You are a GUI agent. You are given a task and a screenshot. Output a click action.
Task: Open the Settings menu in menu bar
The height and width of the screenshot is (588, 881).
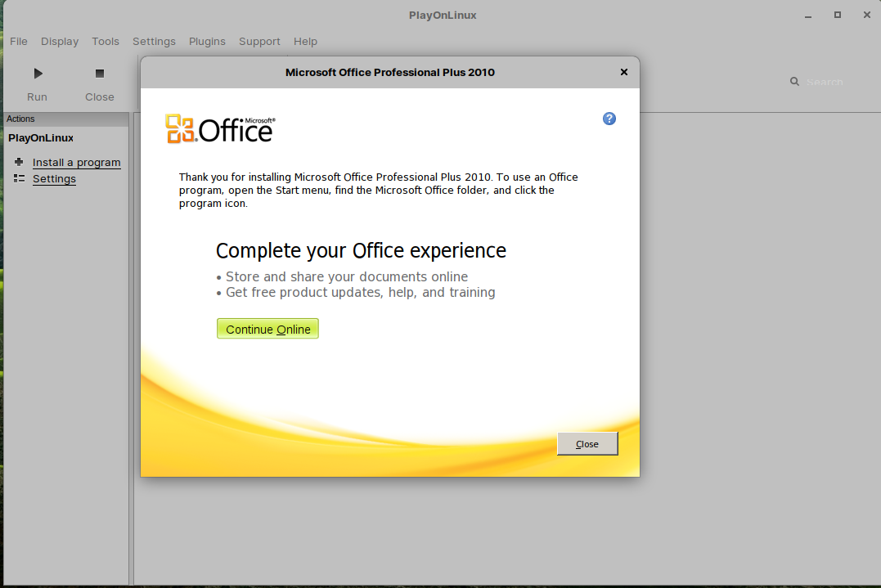click(x=154, y=41)
